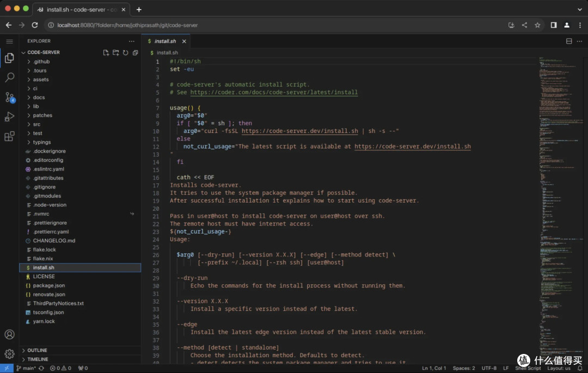Refresh the explorer file tree
The image size is (588, 373).
point(126,52)
